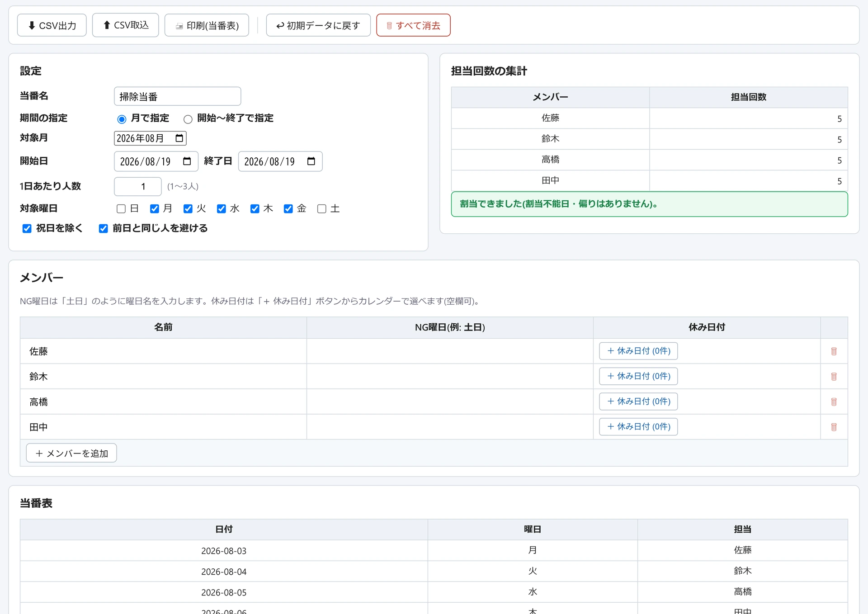
Task: Uncheck the 水 weekday checkbox
Action: 222,208
